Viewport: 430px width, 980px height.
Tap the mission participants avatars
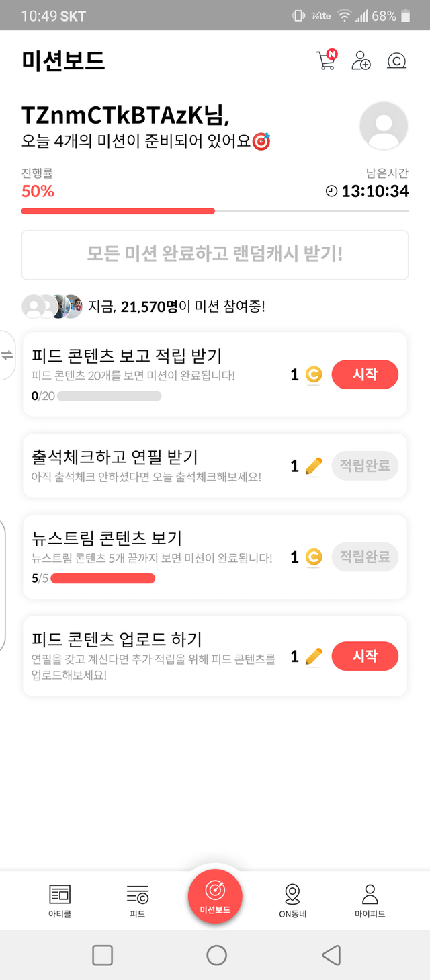click(52, 307)
